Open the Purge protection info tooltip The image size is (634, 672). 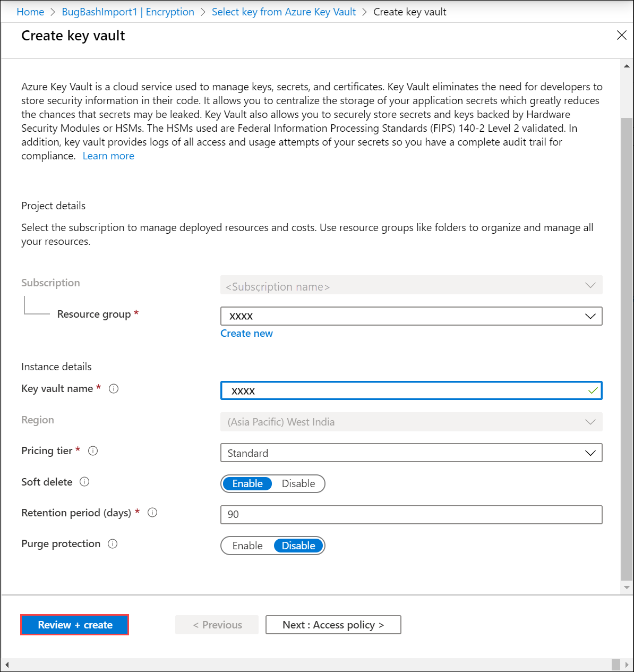(x=113, y=544)
